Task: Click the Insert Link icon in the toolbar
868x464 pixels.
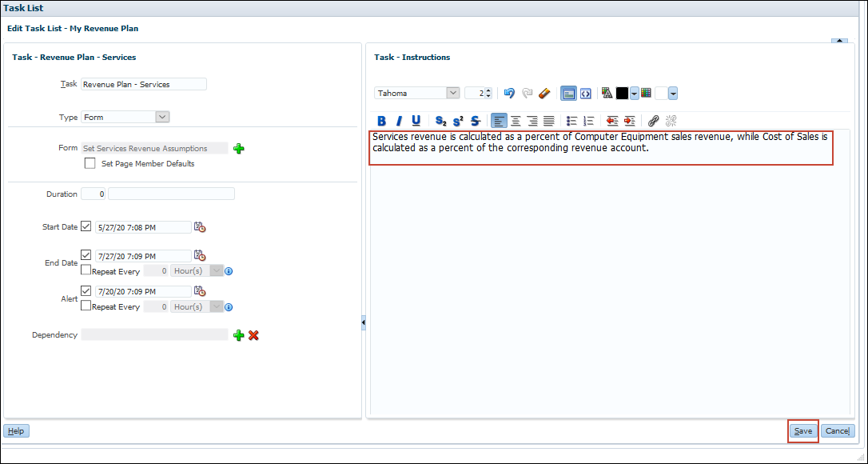Action: [x=651, y=121]
